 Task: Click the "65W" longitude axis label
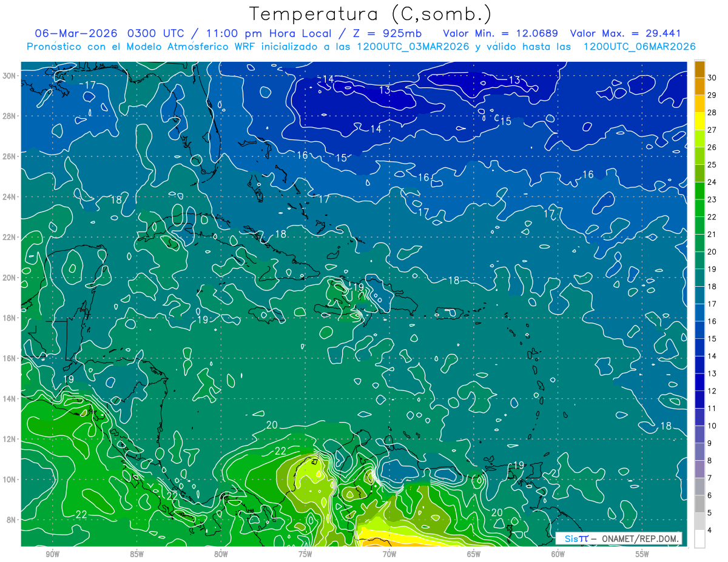(x=474, y=554)
